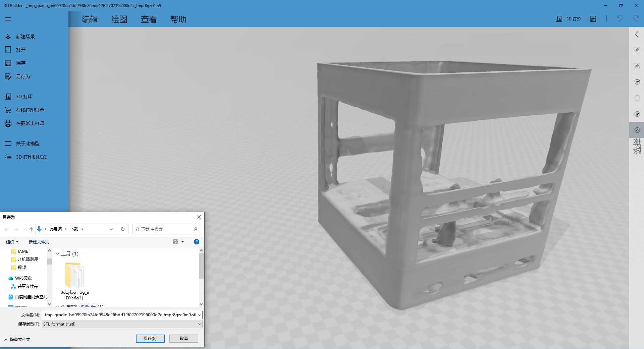Click the navigation tree scroll-down arrow
Viewport: 644px width, 349px height.
pos(49,304)
